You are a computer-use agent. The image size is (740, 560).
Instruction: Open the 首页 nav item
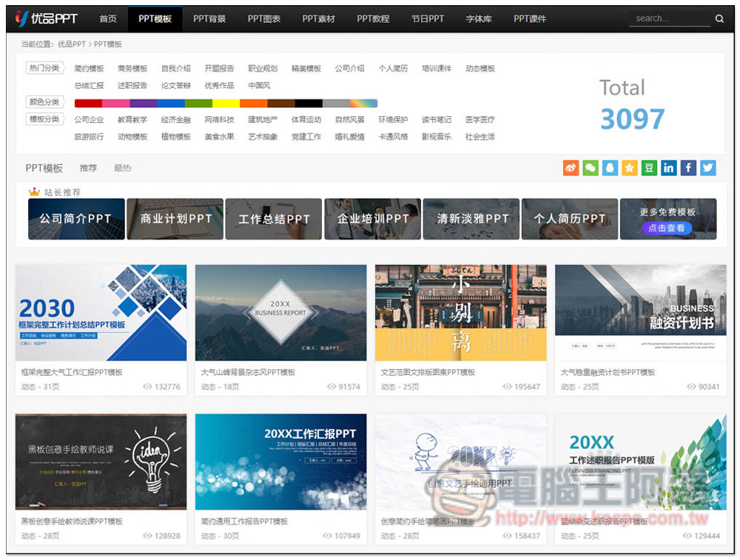[x=108, y=19]
